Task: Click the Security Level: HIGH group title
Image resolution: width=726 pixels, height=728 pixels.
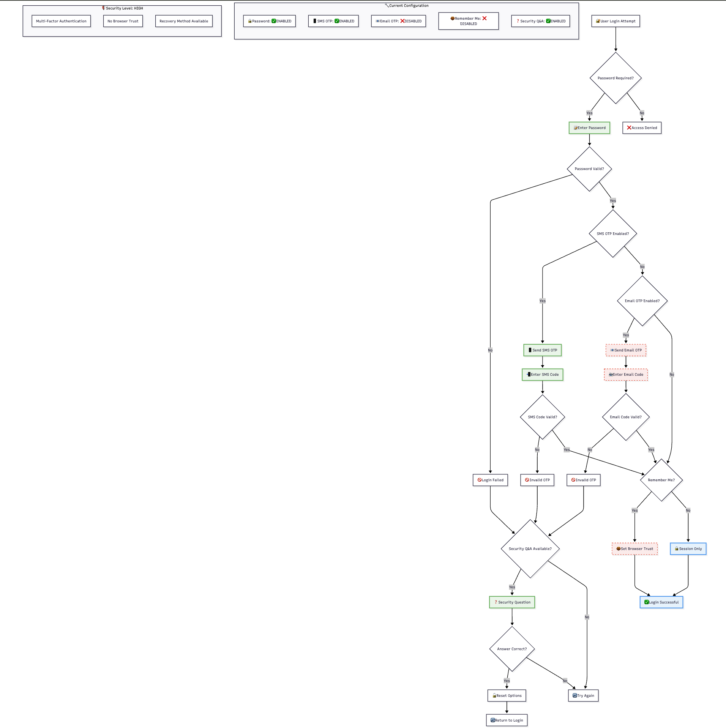Action: [x=125, y=8]
